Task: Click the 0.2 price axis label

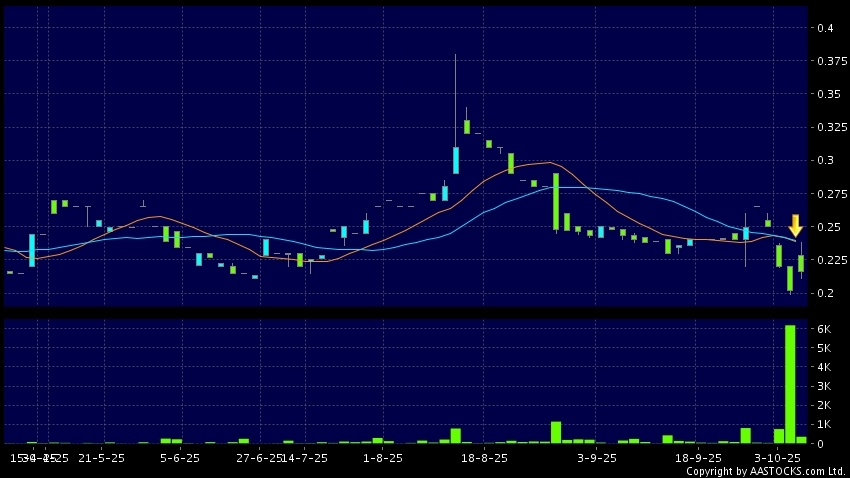Action: (x=824, y=293)
